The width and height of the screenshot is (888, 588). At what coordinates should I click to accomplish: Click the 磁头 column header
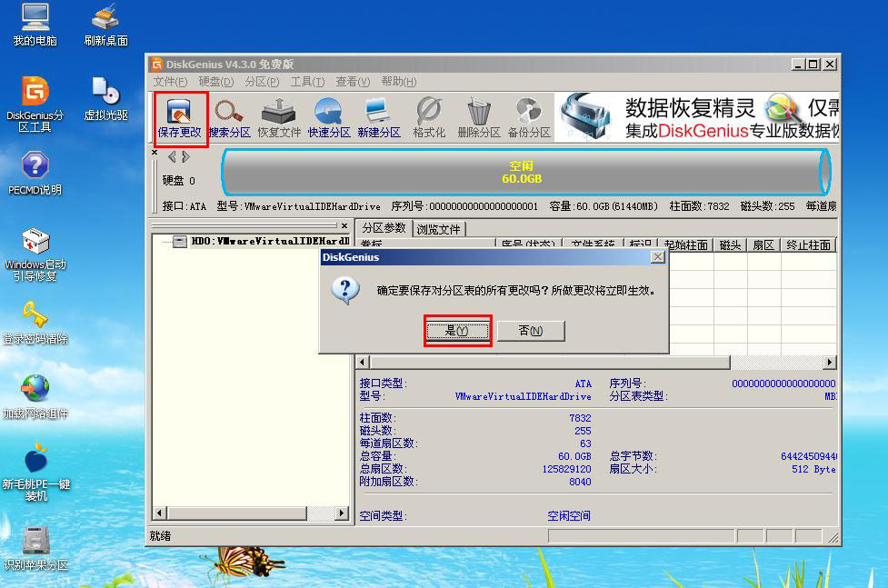(730, 245)
